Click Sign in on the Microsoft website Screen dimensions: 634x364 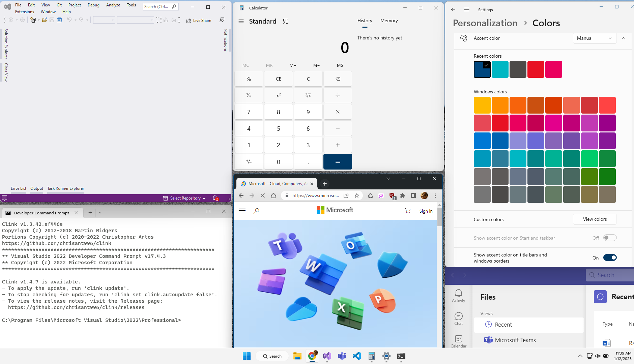coord(426,211)
